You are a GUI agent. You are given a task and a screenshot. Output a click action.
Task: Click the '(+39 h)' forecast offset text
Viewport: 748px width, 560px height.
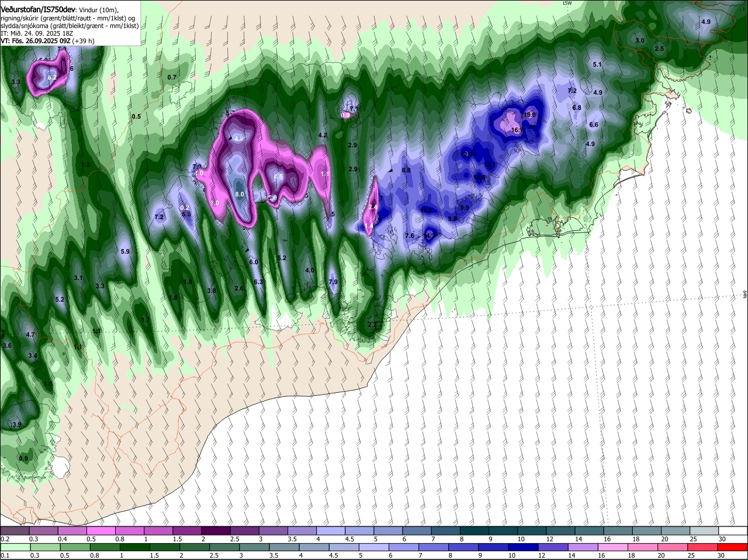click(x=84, y=41)
